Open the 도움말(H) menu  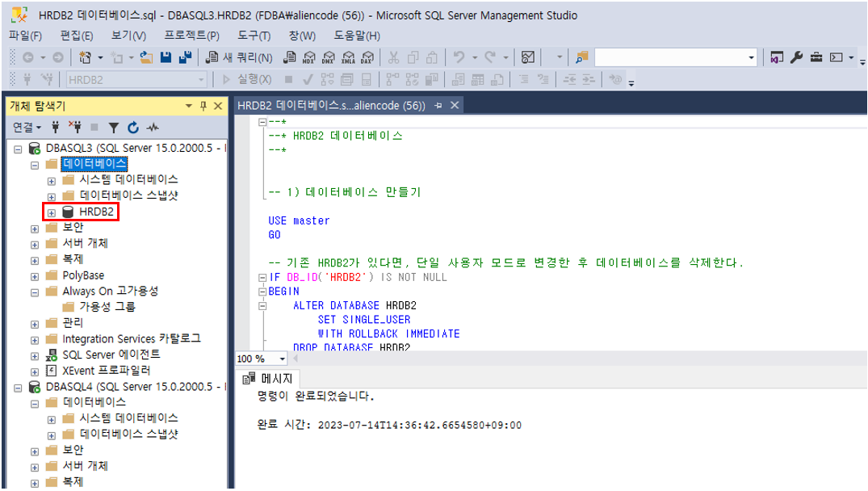coord(357,36)
